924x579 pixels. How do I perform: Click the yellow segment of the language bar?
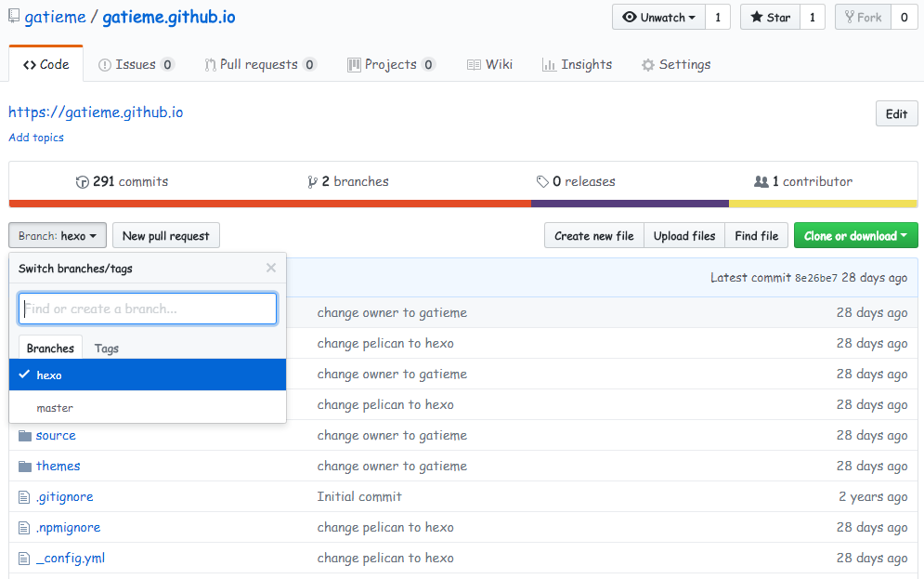pyautogui.click(x=823, y=204)
